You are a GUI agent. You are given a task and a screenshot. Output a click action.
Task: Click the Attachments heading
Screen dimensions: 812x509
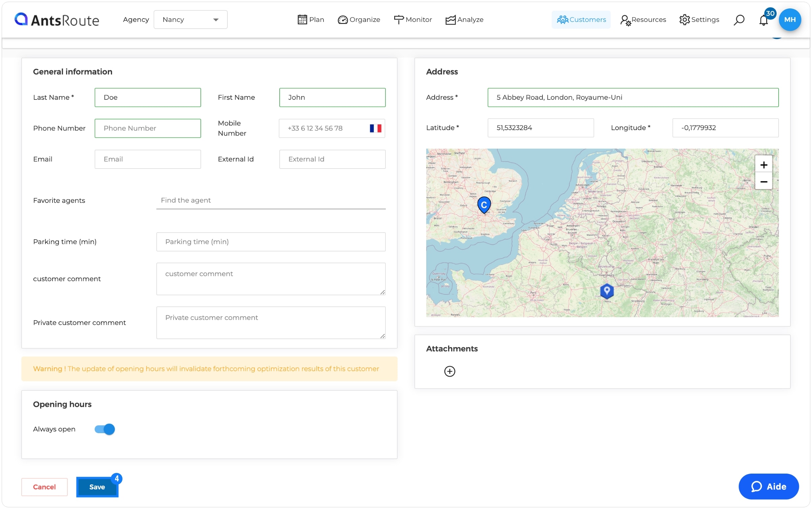coord(451,349)
